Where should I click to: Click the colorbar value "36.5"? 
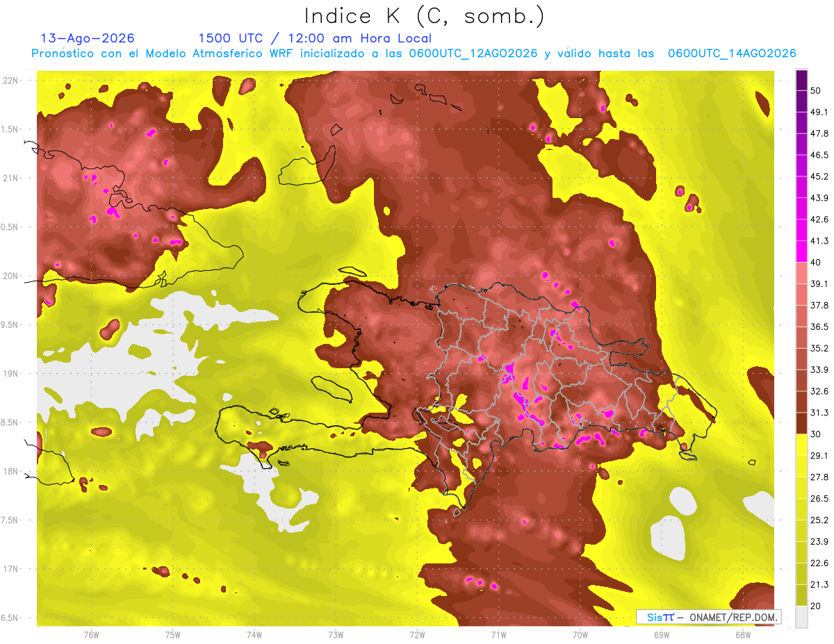819,327
